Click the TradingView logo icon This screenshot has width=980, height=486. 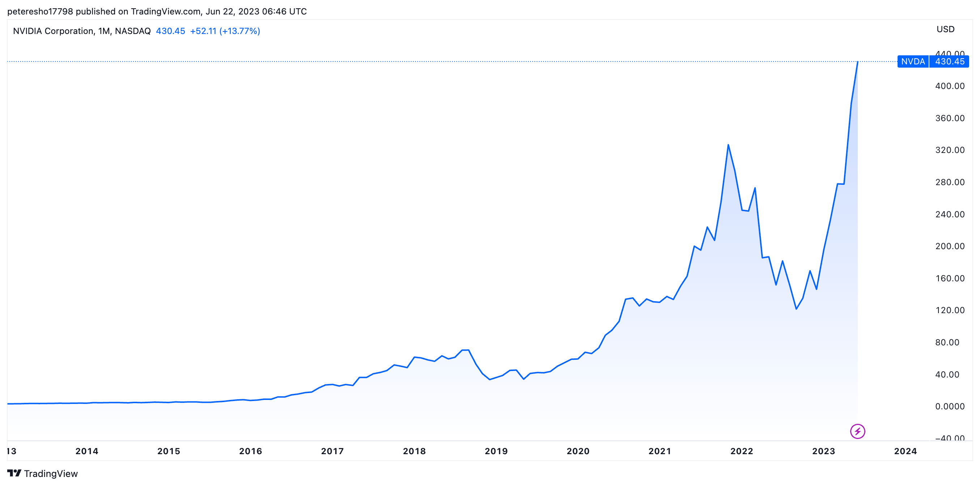point(14,473)
